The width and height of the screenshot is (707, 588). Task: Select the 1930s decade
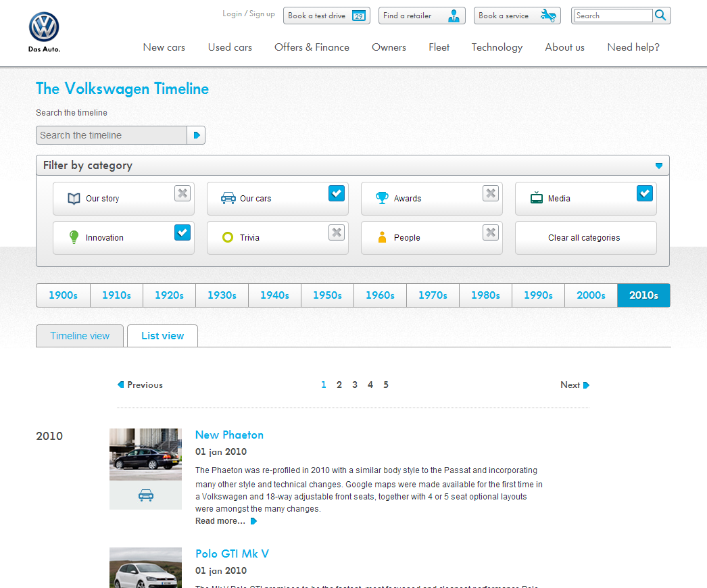point(222,295)
